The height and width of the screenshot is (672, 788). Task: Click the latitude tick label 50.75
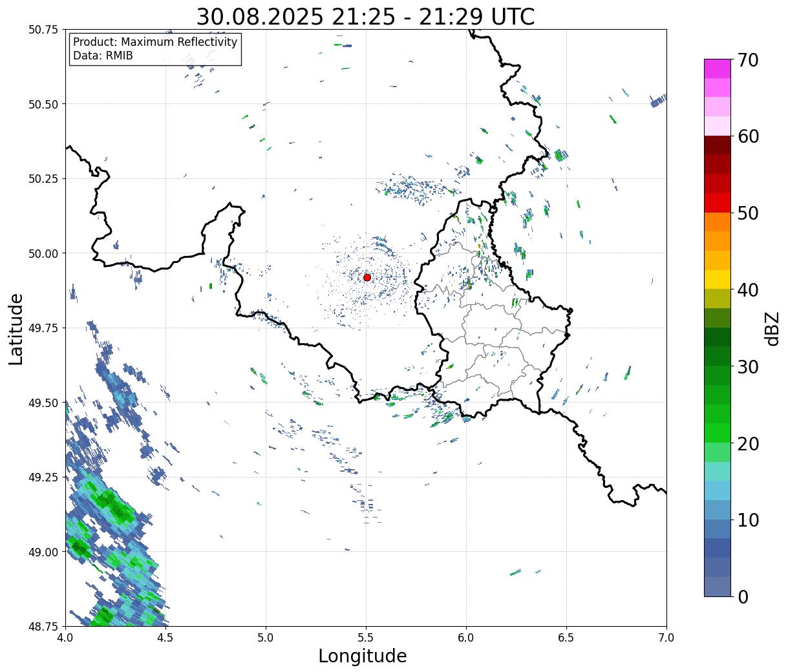point(43,30)
